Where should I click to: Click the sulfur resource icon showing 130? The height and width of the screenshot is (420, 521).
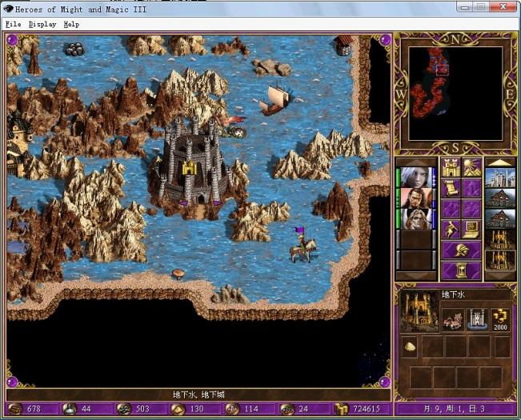178,409
